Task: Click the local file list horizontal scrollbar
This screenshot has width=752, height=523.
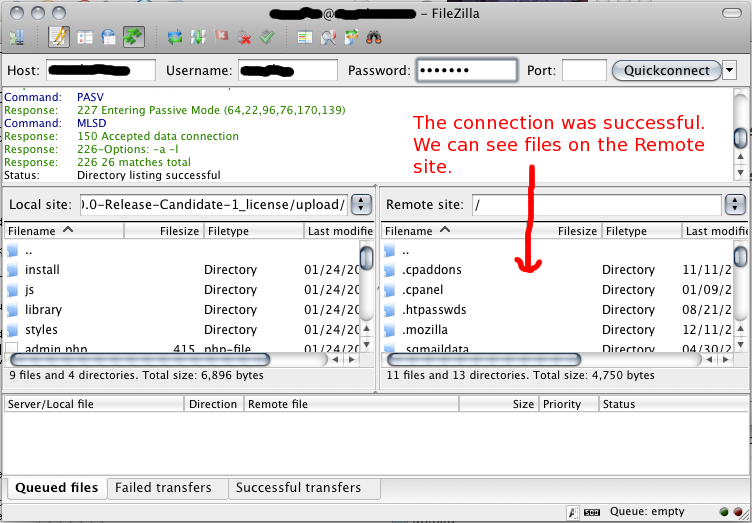Action: tap(140, 358)
